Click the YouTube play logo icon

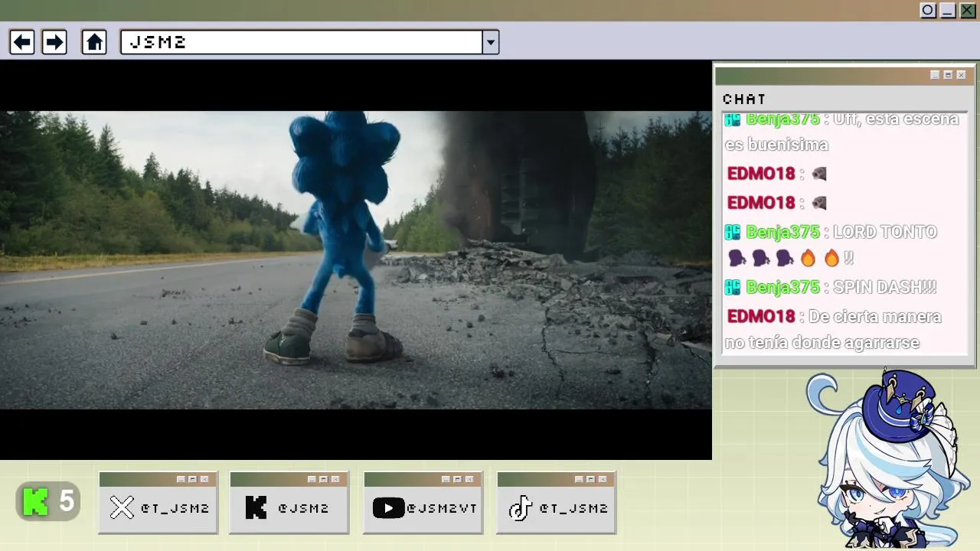tap(388, 508)
